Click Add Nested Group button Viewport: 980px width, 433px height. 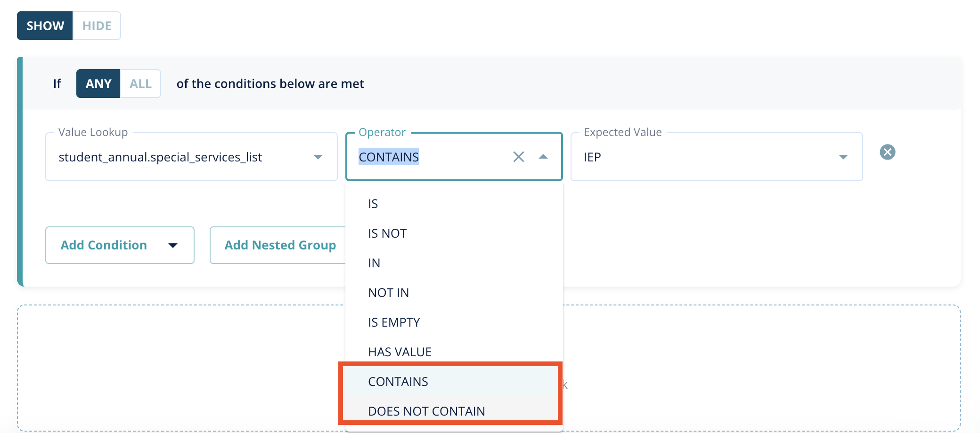tap(280, 245)
